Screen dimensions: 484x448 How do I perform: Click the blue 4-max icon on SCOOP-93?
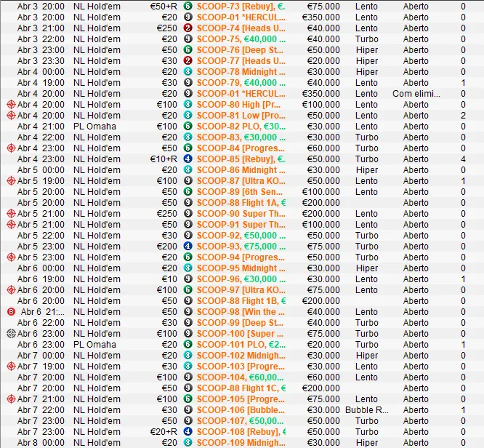point(188,247)
